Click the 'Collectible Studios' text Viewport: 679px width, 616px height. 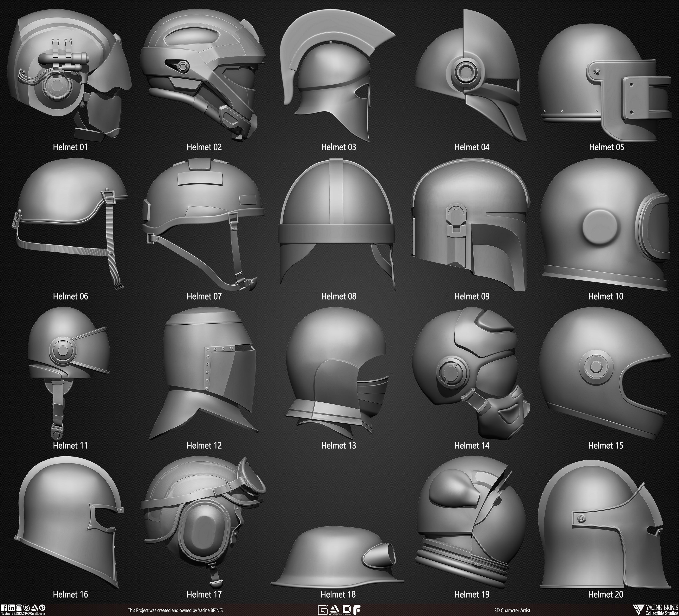tap(662, 613)
